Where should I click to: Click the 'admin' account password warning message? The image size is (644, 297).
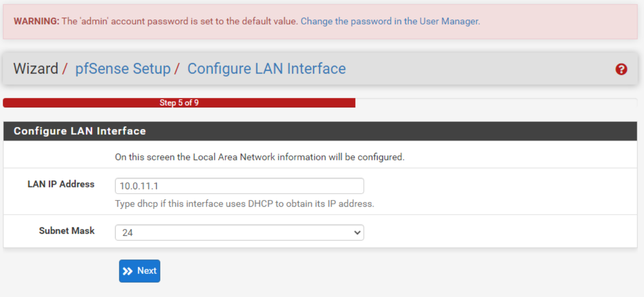pyautogui.click(x=180, y=22)
